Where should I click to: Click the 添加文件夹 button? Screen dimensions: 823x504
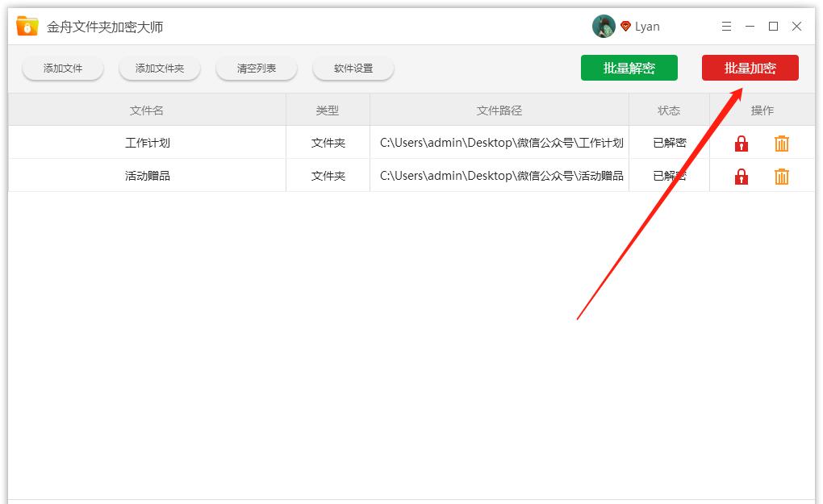click(159, 68)
